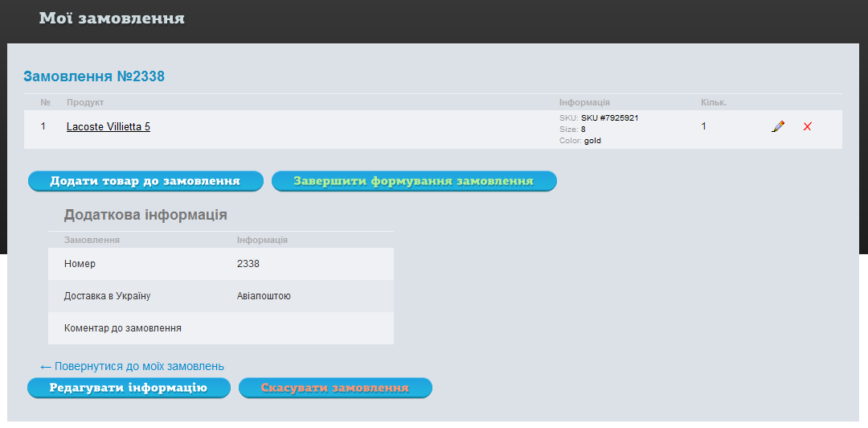This screenshot has height=428, width=868.
Task: Click the 'Замовлення' header in the additional info table
Action: 92,240
